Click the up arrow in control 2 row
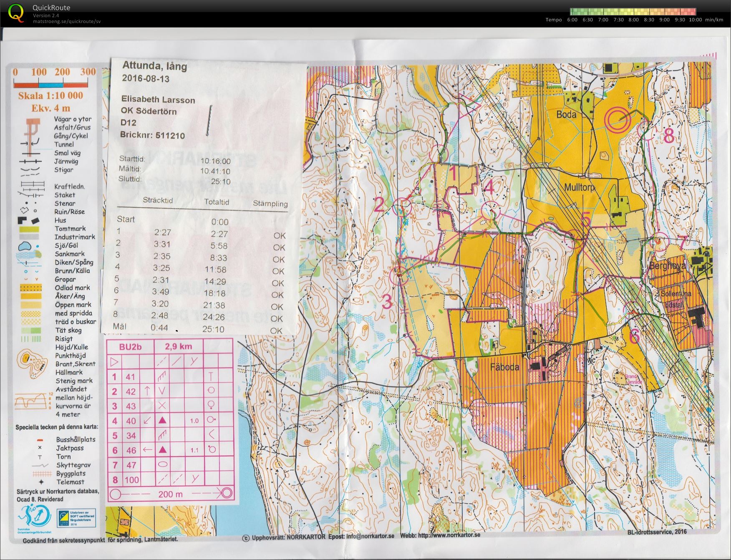The image size is (731, 560). pos(147,391)
